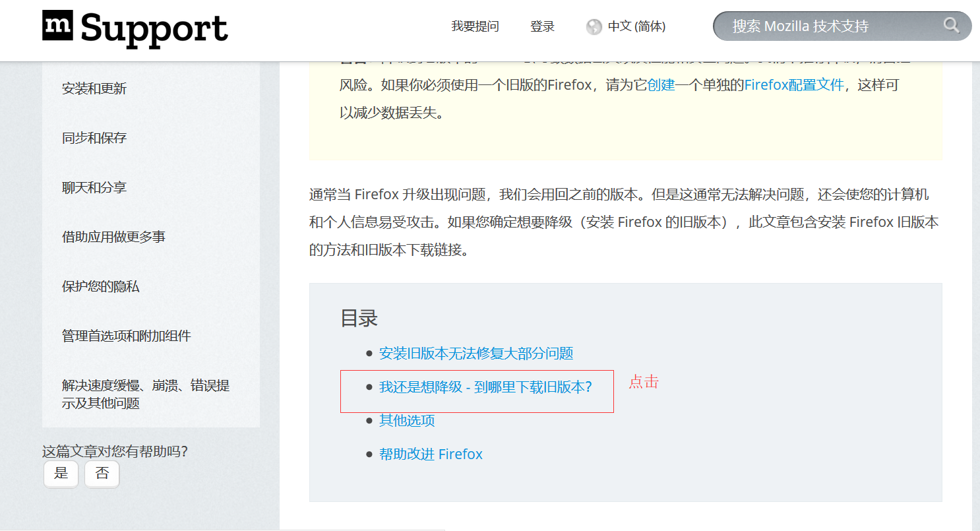Open 解决速度缓慢、崩溃、错误提示及其他问题 topic
980x531 pixels.
click(146, 394)
